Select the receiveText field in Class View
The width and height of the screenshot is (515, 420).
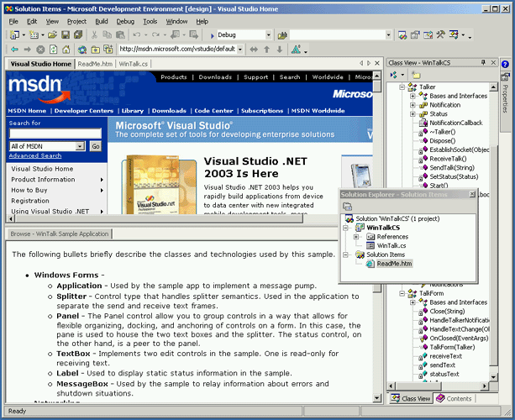pyautogui.click(x=445, y=356)
